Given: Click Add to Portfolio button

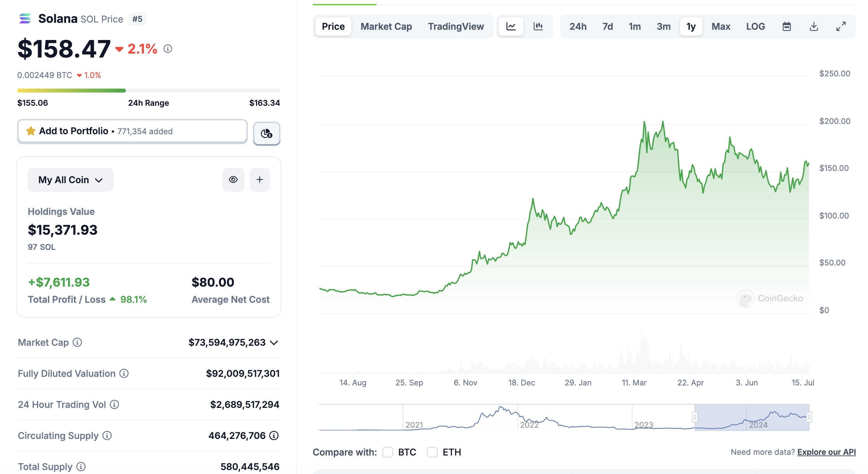Looking at the screenshot, I should (132, 131).
